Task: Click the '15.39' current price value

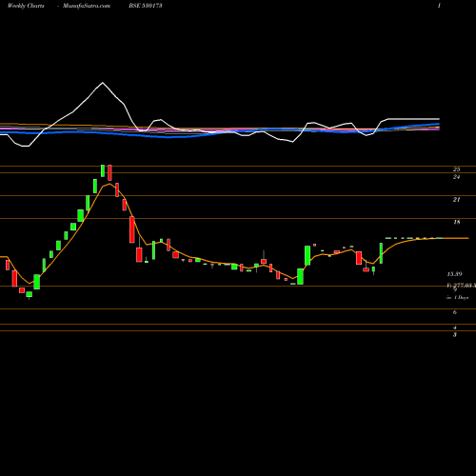Action: (454, 274)
